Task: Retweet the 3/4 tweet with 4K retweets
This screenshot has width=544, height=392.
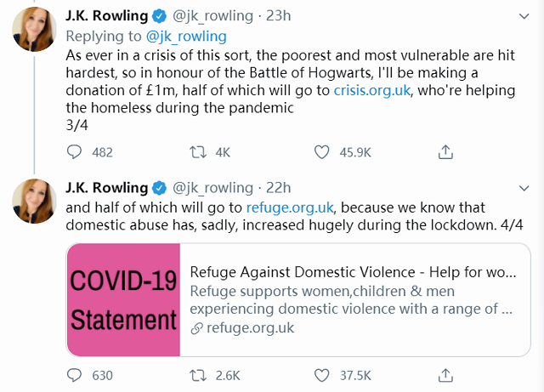Action: 198,151
